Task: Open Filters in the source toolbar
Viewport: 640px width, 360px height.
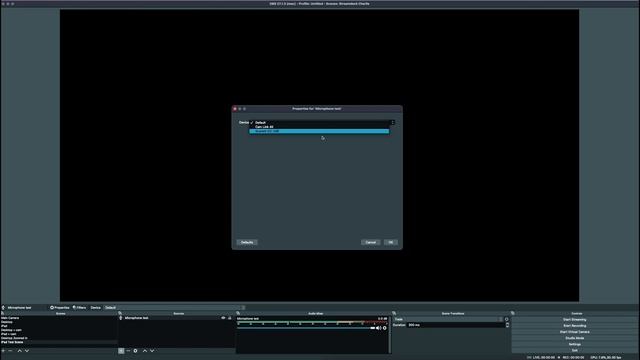Action: click(x=80, y=308)
